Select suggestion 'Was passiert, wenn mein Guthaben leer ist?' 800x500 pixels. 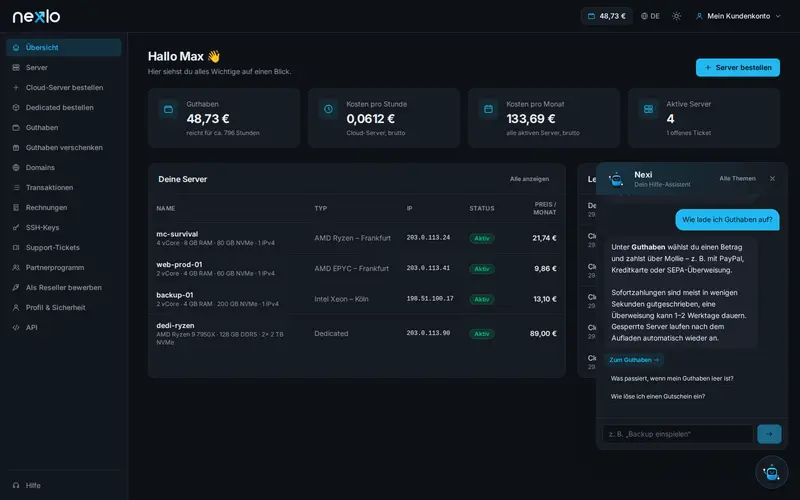672,379
